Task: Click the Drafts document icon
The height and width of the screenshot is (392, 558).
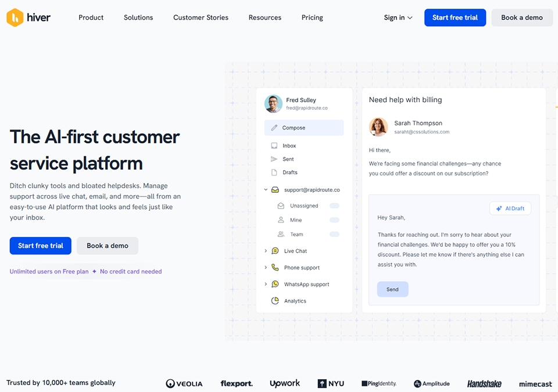Action: pyautogui.click(x=274, y=172)
